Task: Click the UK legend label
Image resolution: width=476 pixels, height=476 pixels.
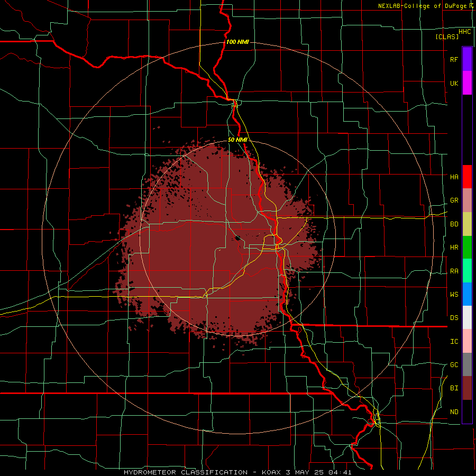Action: click(454, 83)
